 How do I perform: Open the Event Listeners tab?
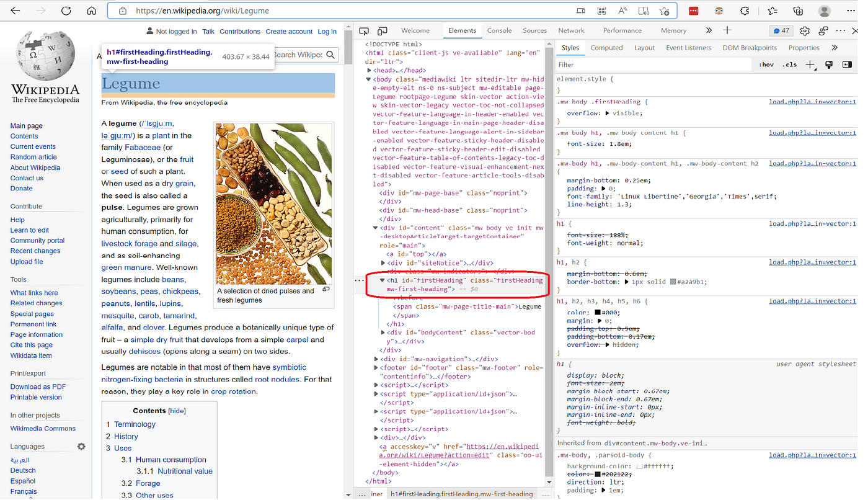pos(689,48)
